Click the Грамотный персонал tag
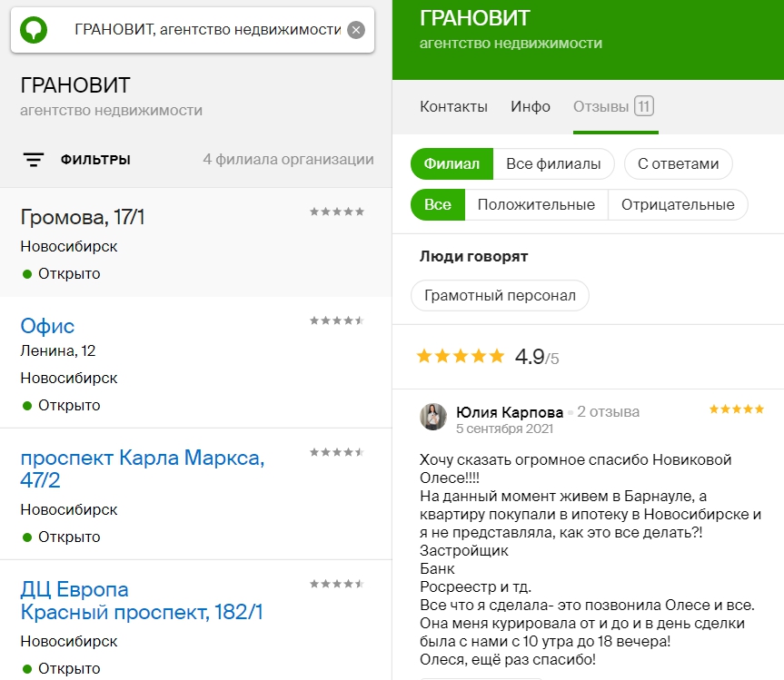Viewport: 784px width, 680px height. 500,295
